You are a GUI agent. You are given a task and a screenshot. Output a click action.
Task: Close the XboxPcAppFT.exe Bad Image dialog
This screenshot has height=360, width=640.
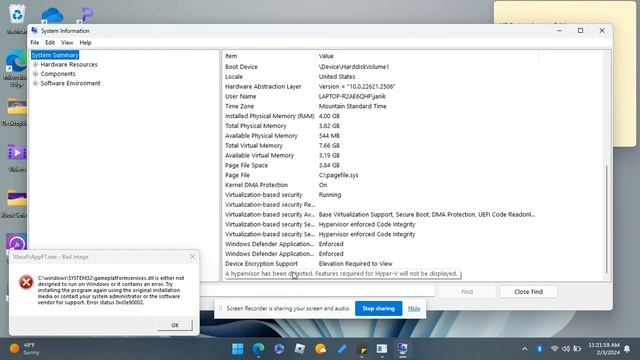(192, 257)
